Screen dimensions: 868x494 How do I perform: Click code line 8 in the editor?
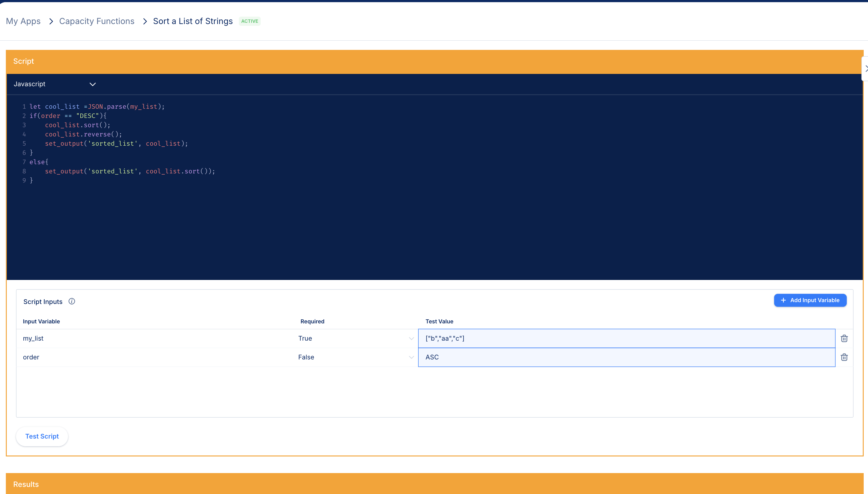tap(130, 171)
